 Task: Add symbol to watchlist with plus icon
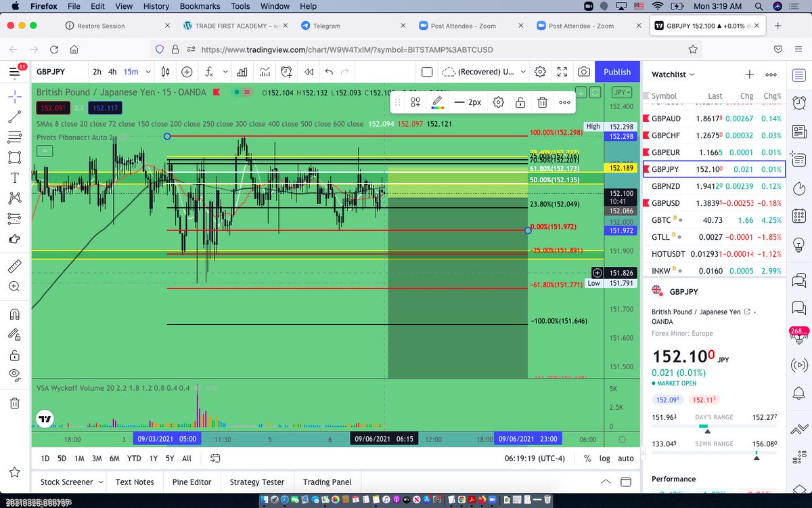749,75
